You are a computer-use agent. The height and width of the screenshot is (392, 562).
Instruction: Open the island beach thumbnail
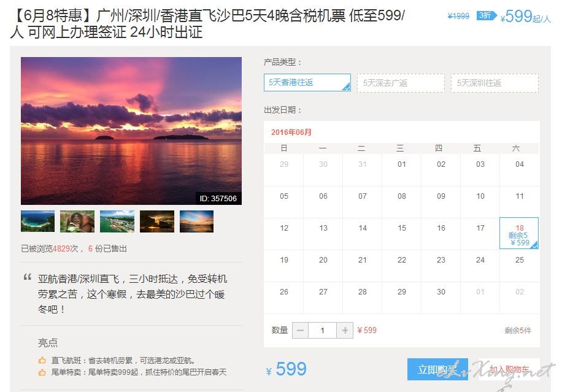click(37, 221)
